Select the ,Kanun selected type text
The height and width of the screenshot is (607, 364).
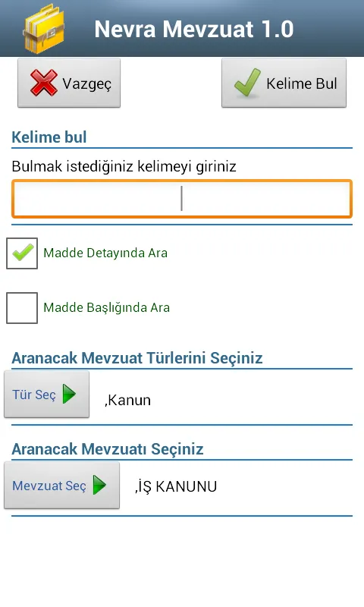[x=127, y=401]
